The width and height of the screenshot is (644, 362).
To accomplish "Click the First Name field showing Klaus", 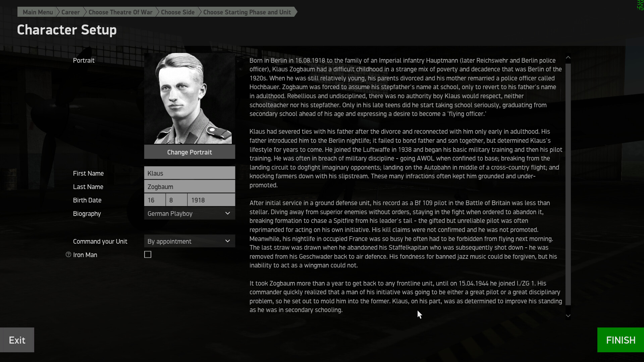I will 190,173.
